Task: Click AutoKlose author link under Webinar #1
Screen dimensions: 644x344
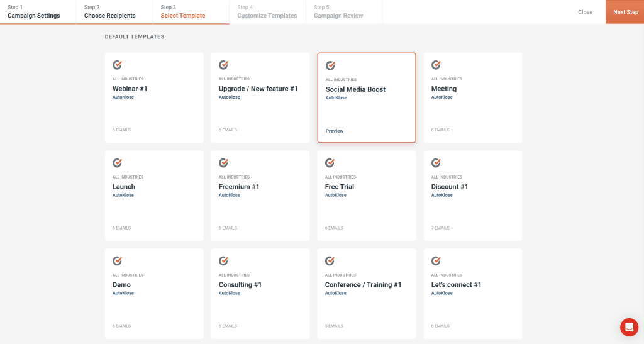Action: click(x=123, y=97)
